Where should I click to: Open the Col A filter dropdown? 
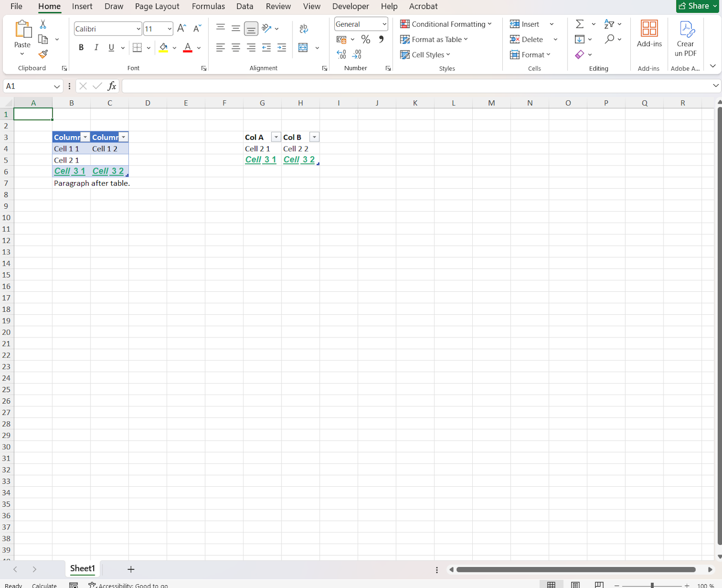tap(276, 137)
